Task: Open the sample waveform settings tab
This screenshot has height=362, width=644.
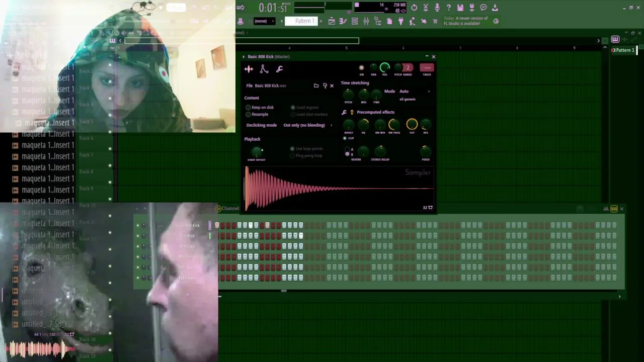Action: pyautogui.click(x=249, y=69)
